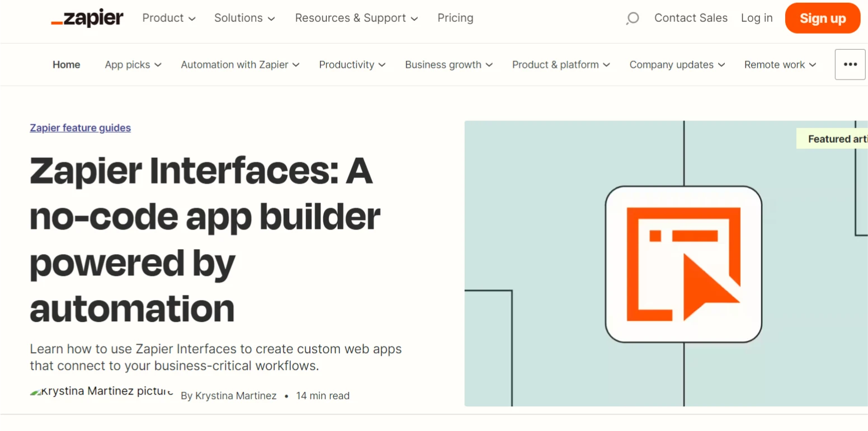Click the Zapier Interfaces article headline
Image resolution: width=868 pixels, height=431 pixels.
[x=205, y=240]
